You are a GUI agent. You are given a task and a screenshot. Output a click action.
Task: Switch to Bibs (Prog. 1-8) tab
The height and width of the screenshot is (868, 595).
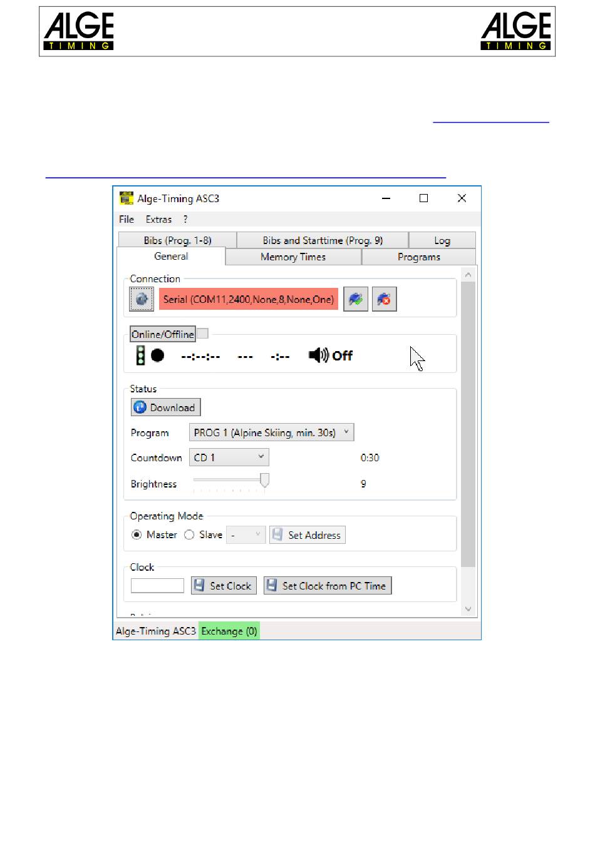tap(177, 240)
